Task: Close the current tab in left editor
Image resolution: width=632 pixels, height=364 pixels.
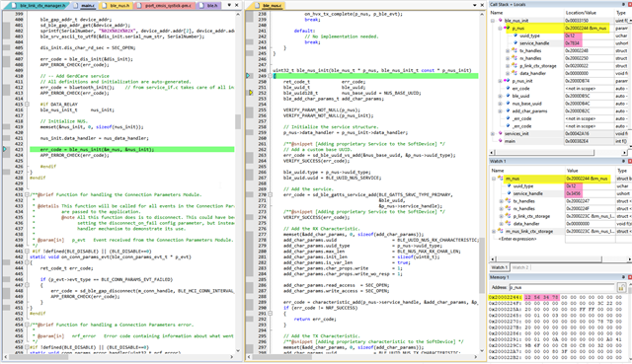Action: [x=237, y=5]
